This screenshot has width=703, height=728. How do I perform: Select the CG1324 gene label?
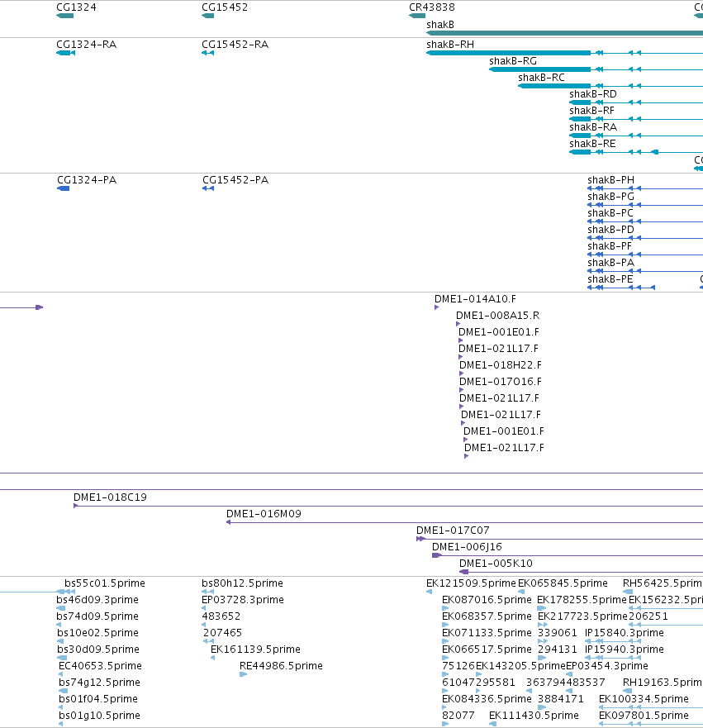[76, 7]
